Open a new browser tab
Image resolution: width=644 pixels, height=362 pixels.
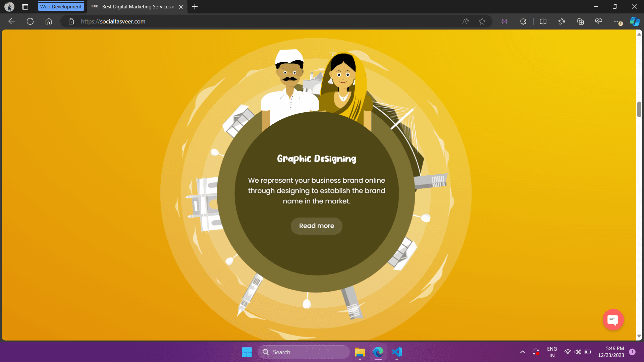[x=195, y=7]
